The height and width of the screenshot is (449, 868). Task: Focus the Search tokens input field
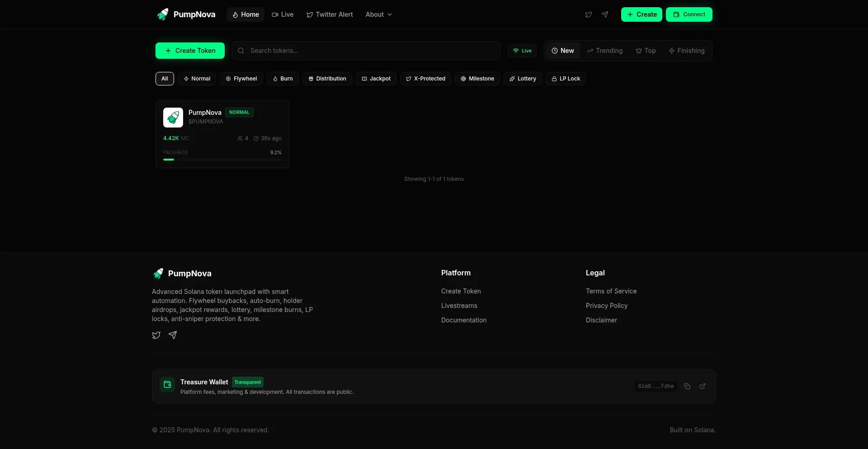[x=371, y=51]
